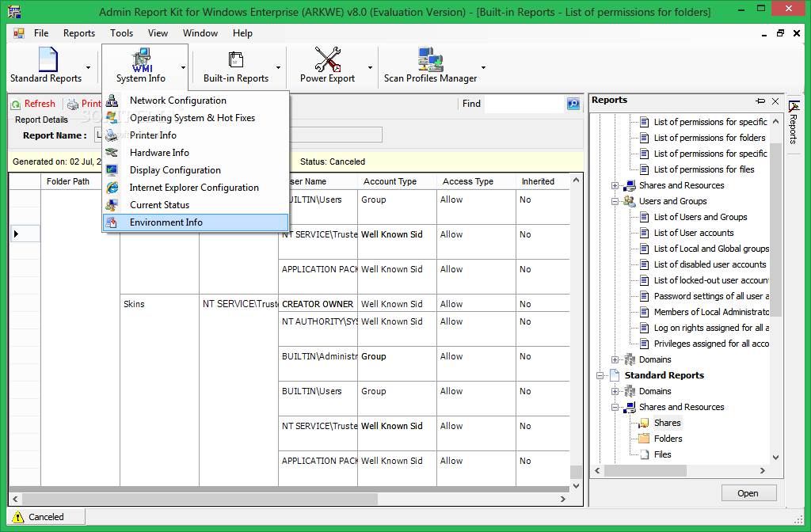Close the Reports side panel
This screenshot has width=811, height=532.
tap(775, 101)
